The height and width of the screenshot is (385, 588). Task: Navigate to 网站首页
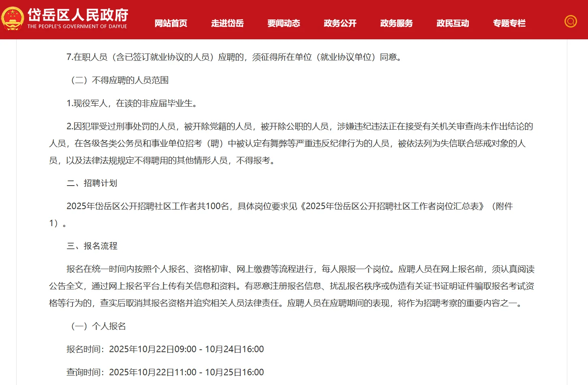(x=171, y=23)
